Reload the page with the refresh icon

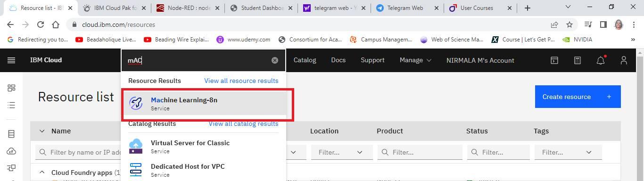click(41, 25)
